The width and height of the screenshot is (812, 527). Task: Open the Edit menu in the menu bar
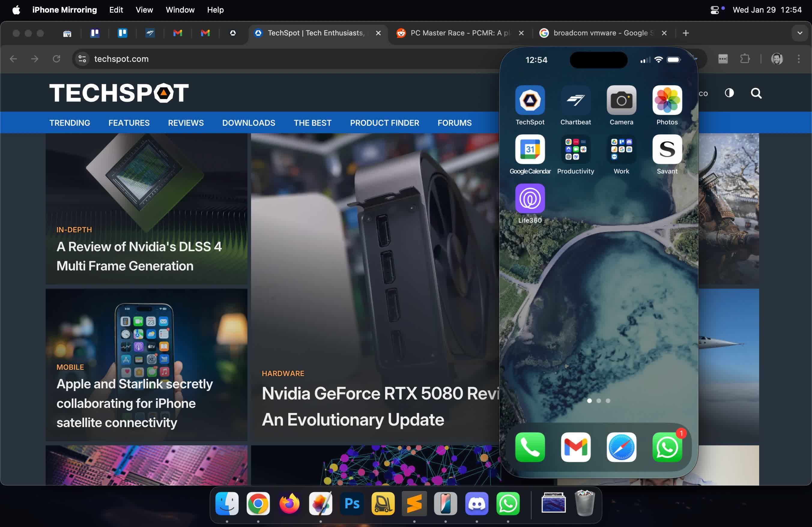tap(116, 10)
